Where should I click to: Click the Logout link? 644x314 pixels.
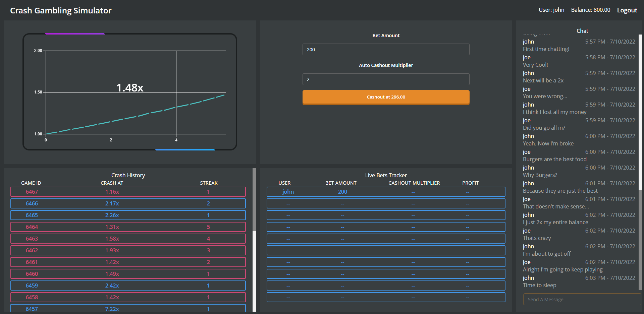[627, 10]
